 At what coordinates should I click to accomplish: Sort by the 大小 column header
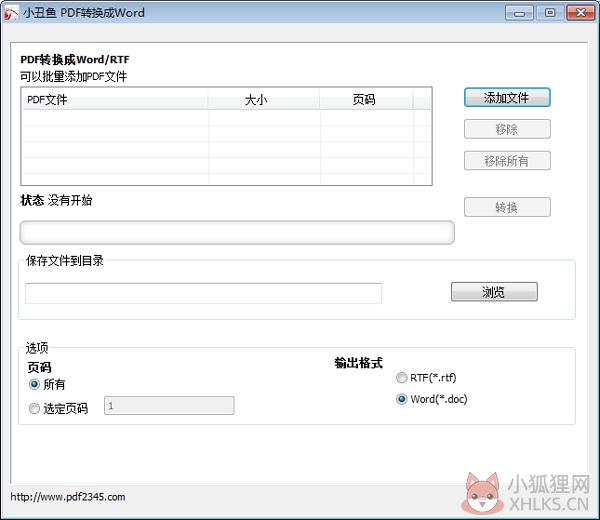pyautogui.click(x=263, y=99)
